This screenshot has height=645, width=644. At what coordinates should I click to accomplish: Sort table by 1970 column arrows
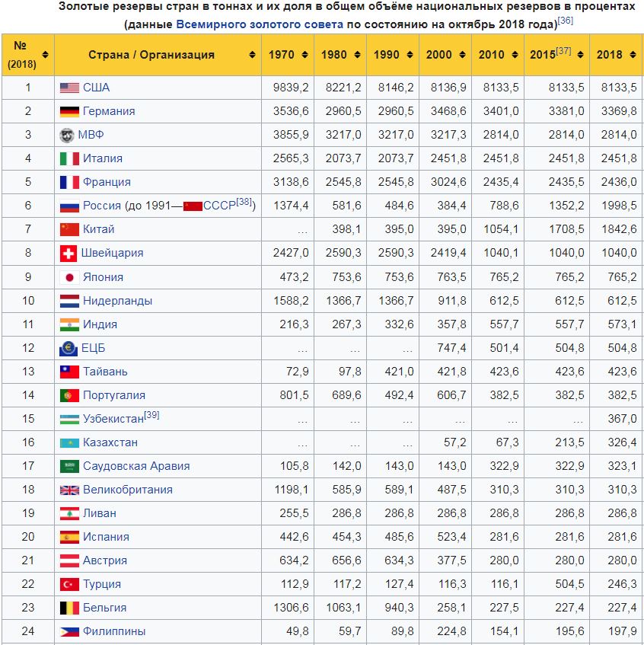tap(304, 55)
